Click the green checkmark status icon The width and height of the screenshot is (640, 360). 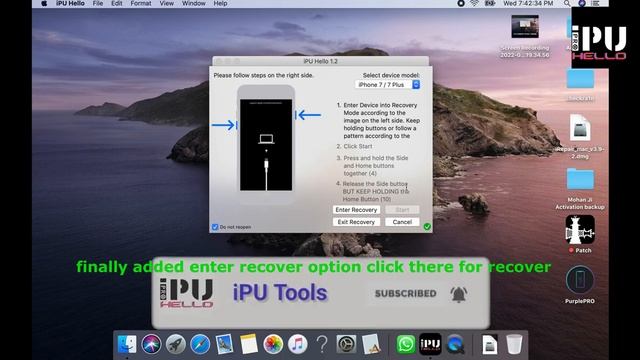click(x=427, y=227)
